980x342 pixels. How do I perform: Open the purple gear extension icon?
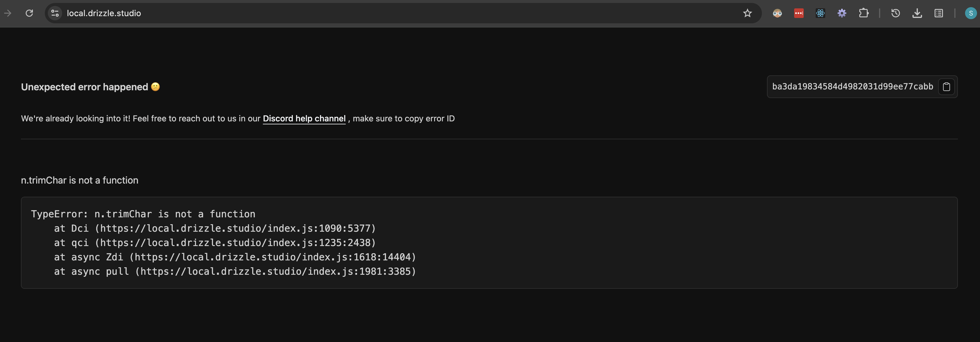[x=842, y=13]
